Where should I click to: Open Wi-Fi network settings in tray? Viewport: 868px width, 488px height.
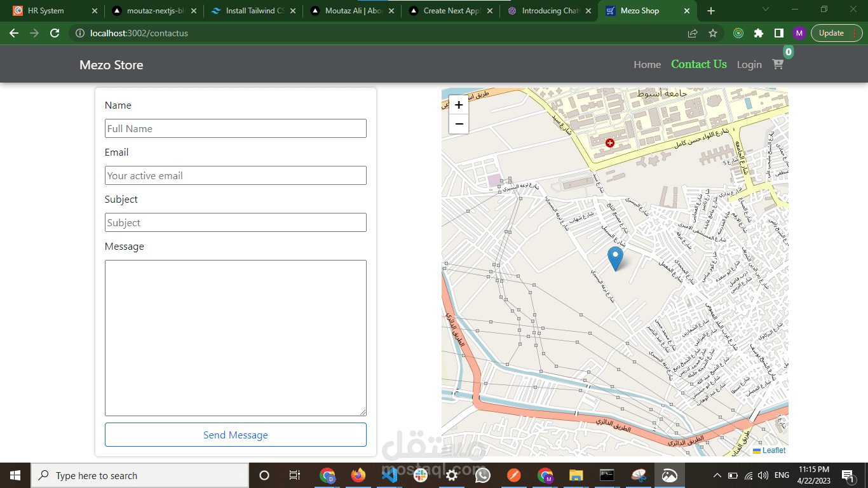(x=749, y=475)
